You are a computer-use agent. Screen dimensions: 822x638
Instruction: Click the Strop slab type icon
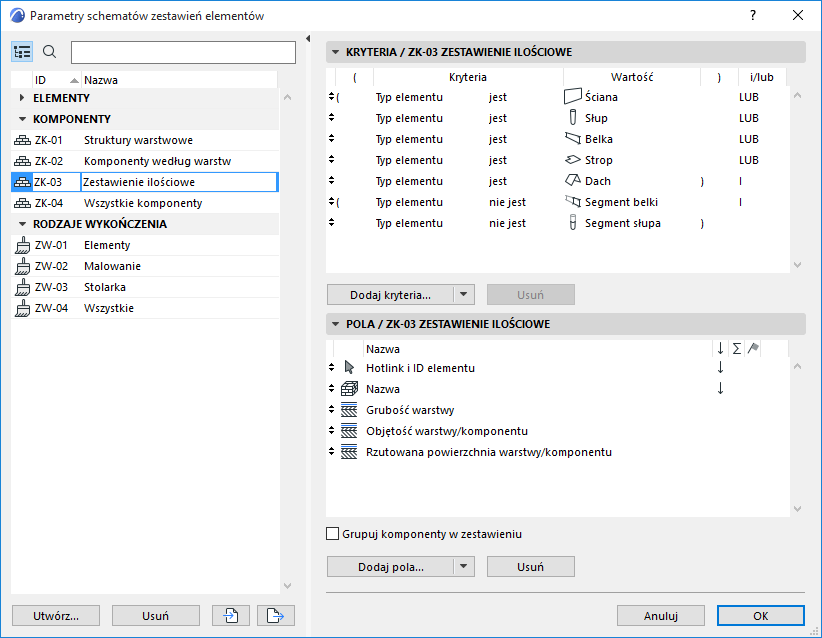click(x=572, y=160)
